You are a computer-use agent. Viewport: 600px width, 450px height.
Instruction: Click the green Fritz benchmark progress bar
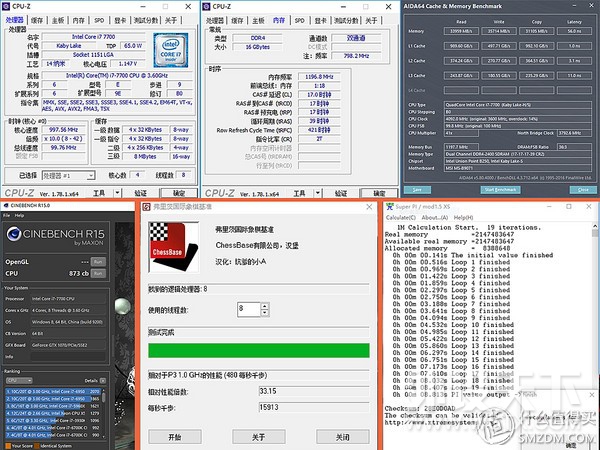259,351
